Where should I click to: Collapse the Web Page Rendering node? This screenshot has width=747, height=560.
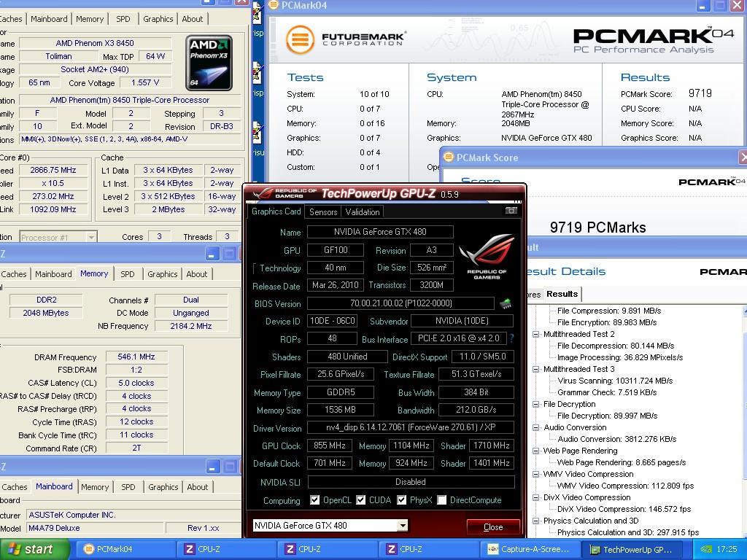click(x=536, y=451)
